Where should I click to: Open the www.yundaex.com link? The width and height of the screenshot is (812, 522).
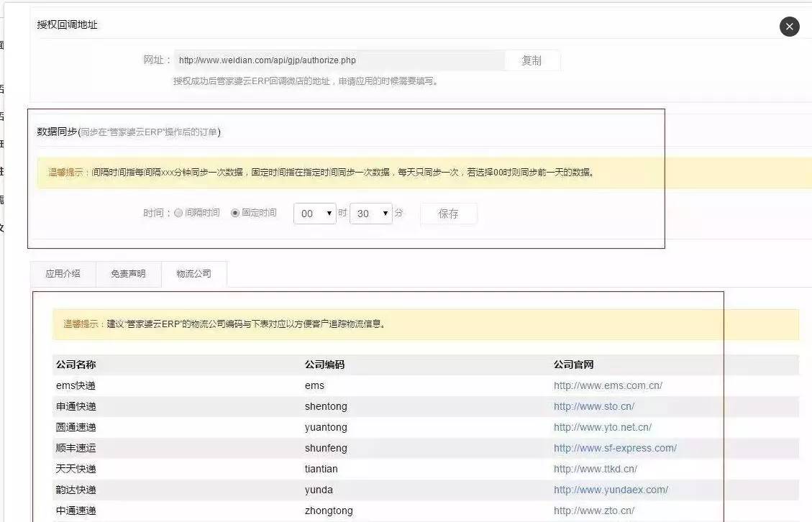(611, 490)
